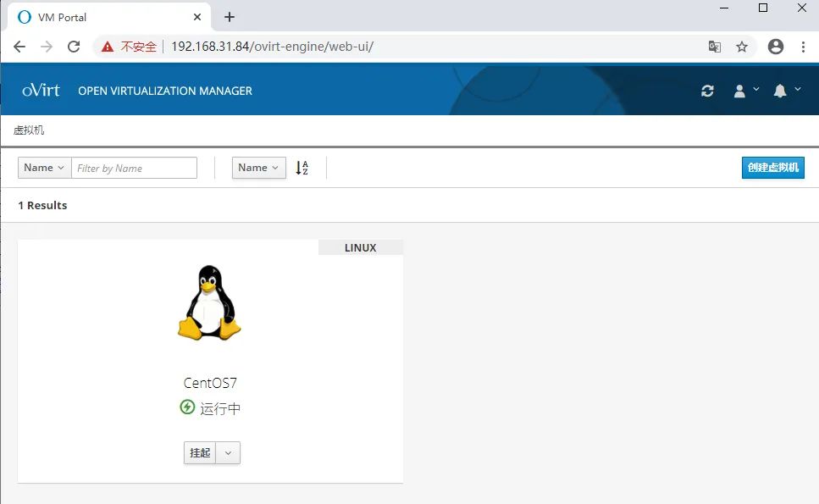Open the translate page icon in address bar
Image resolution: width=819 pixels, height=504 pixels.
[715, 47]
